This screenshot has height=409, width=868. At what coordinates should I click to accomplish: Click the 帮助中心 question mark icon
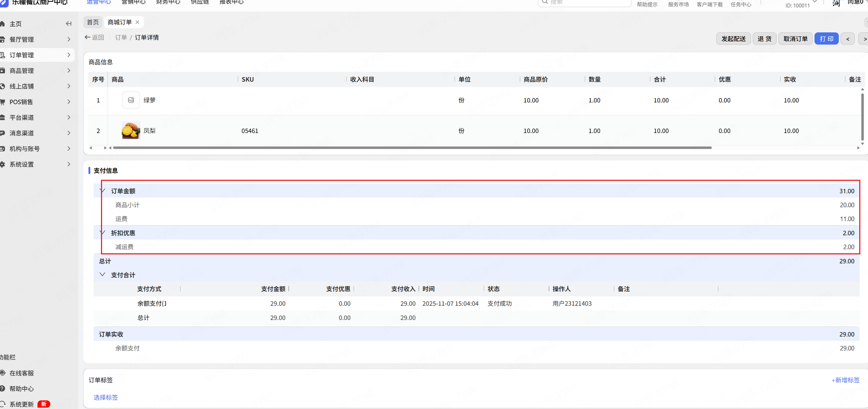3,389
